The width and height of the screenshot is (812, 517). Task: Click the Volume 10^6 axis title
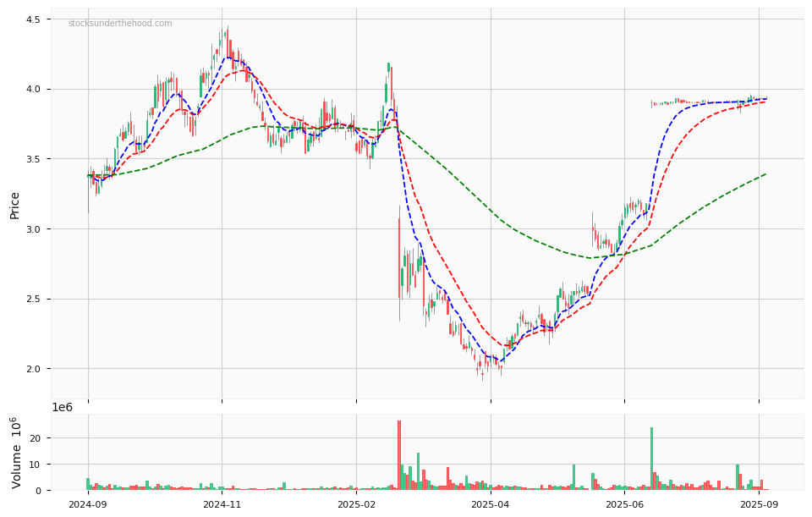point(16,452)
